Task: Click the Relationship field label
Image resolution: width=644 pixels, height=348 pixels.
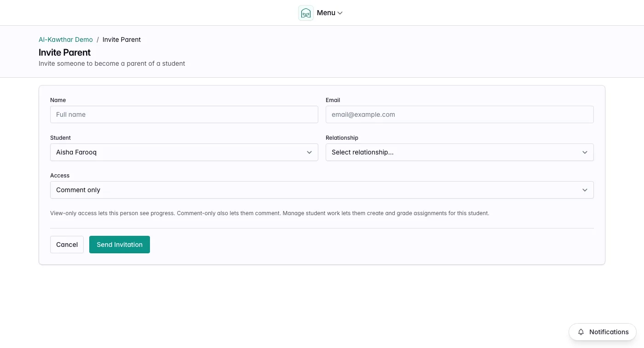Action: pos(342,138)
